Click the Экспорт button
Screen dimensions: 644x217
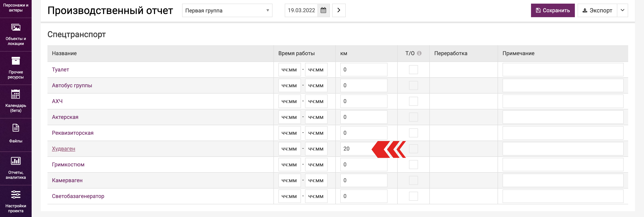(x=597, y=10)
